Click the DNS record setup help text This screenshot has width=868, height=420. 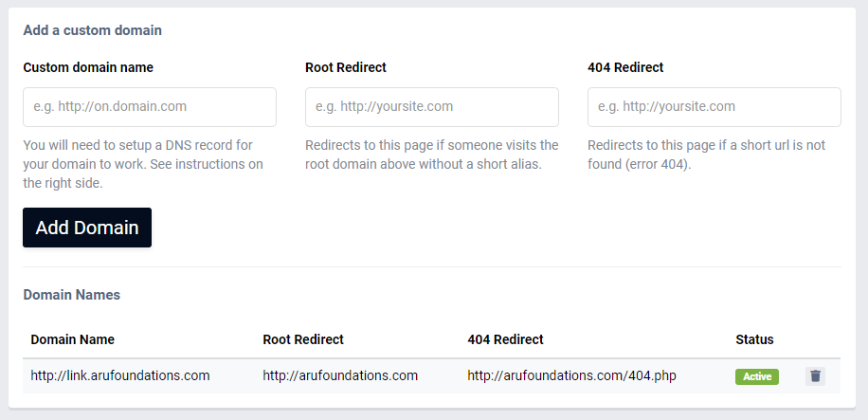pos(143,164)
